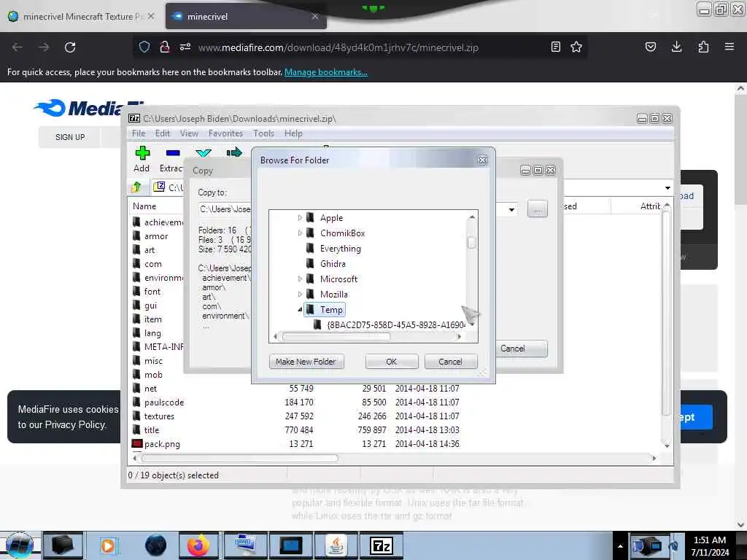747x560 pixels.
Task: Open the Edit menu in 7-Zip
Action: 162,133
